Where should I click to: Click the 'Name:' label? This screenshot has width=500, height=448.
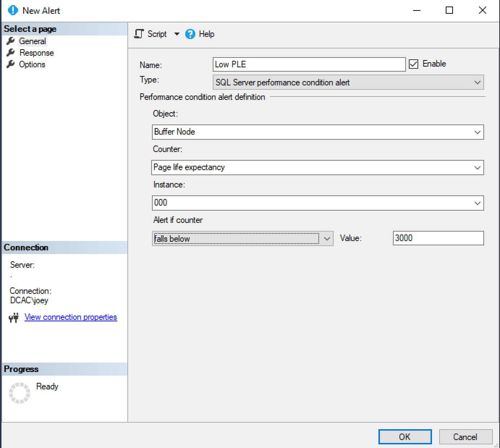(151, 65)
